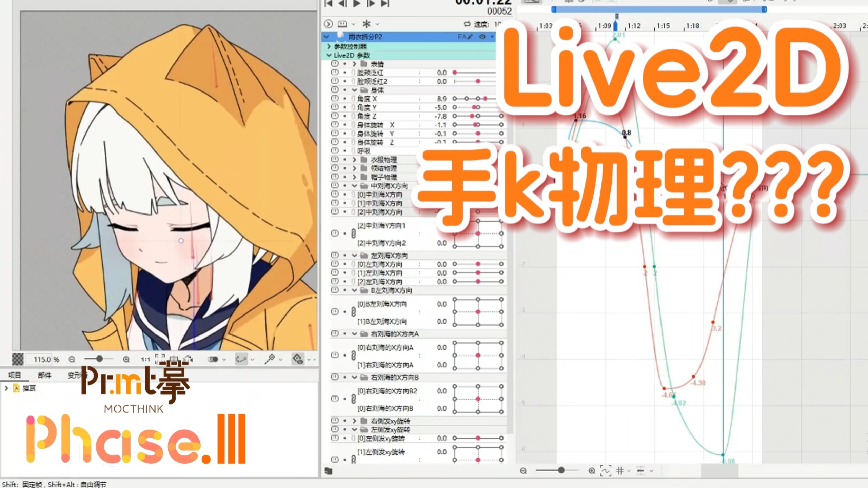
Task: Expand the 衣服物理 folder
Action: coord(354,160)
